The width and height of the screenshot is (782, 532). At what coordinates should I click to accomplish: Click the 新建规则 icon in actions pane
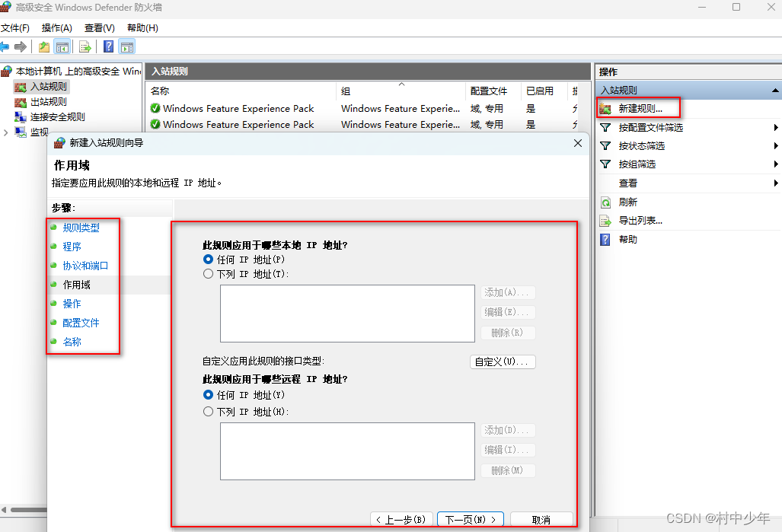605,109
